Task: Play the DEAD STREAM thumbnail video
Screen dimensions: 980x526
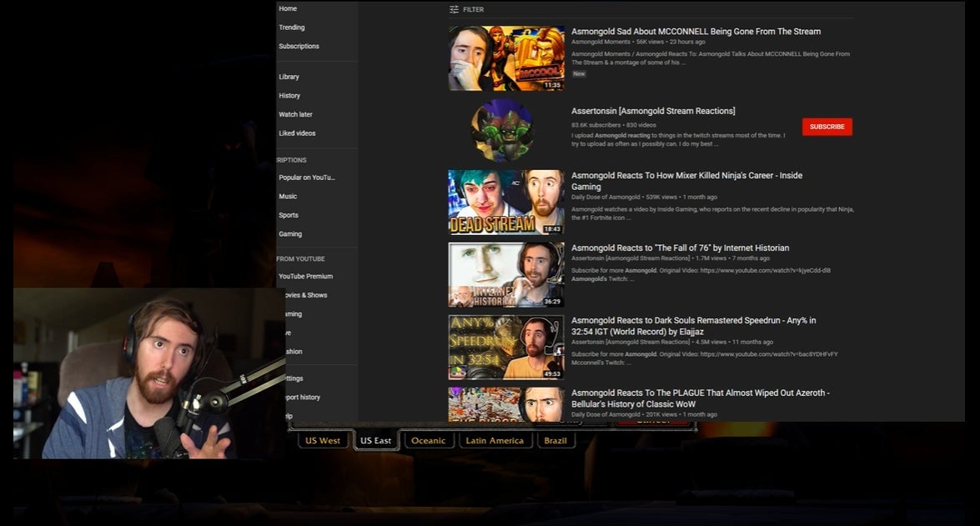Action: point(505,203)
